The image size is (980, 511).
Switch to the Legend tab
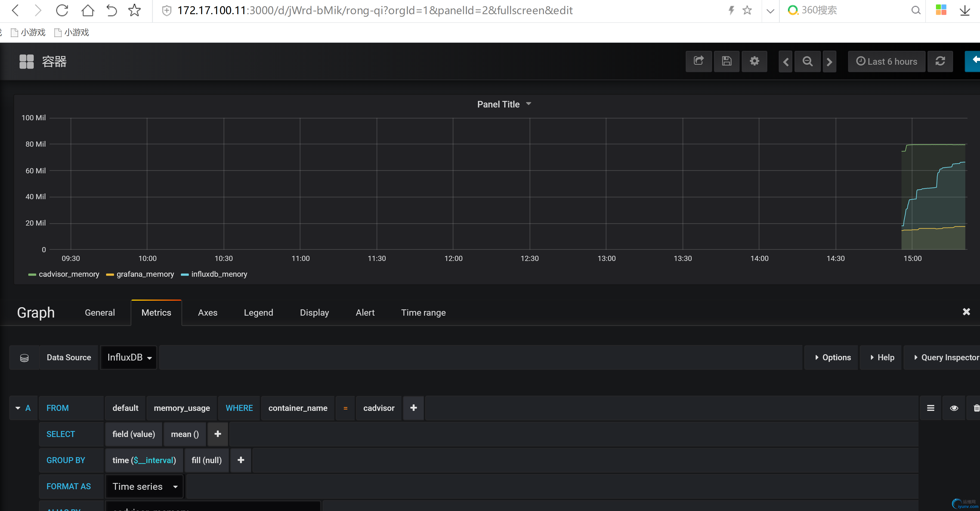click(x=258, y=312)
